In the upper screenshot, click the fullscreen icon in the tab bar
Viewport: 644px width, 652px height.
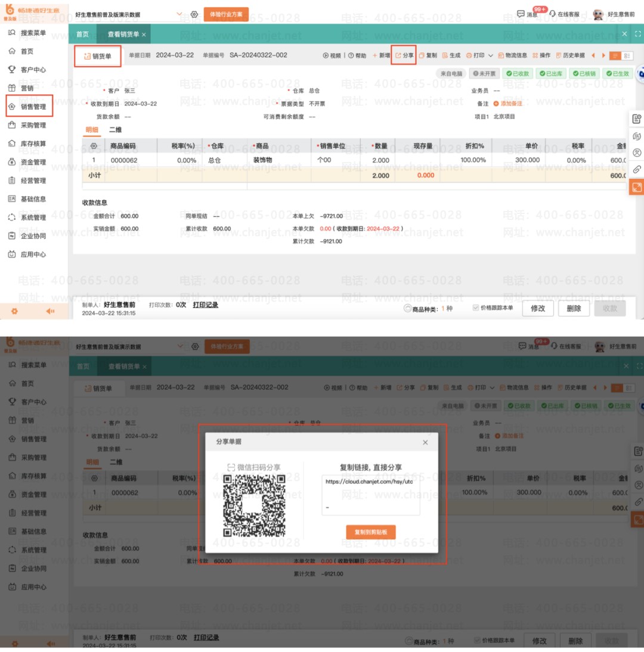tap(638, 34)
